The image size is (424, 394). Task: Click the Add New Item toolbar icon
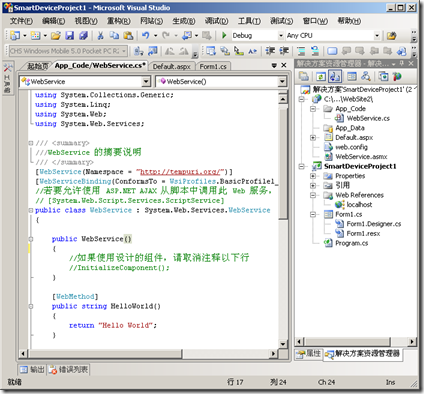point(35,35)
